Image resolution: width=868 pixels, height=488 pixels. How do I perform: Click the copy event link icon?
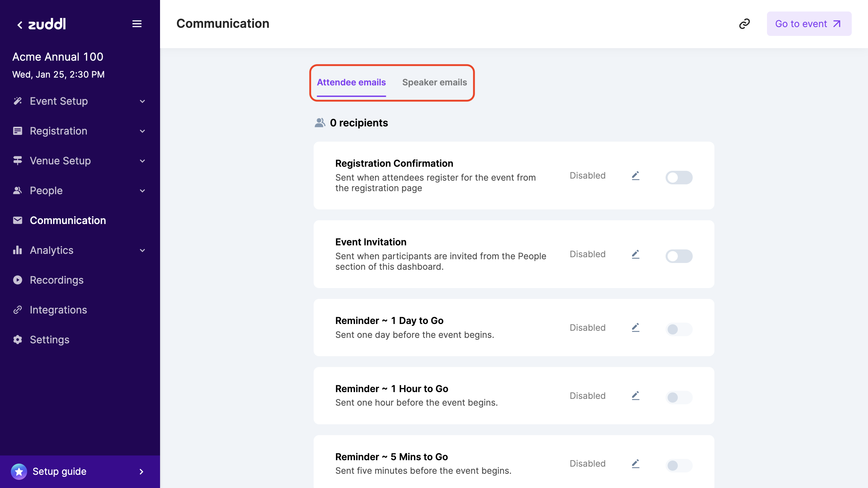[x=745, y=23]
